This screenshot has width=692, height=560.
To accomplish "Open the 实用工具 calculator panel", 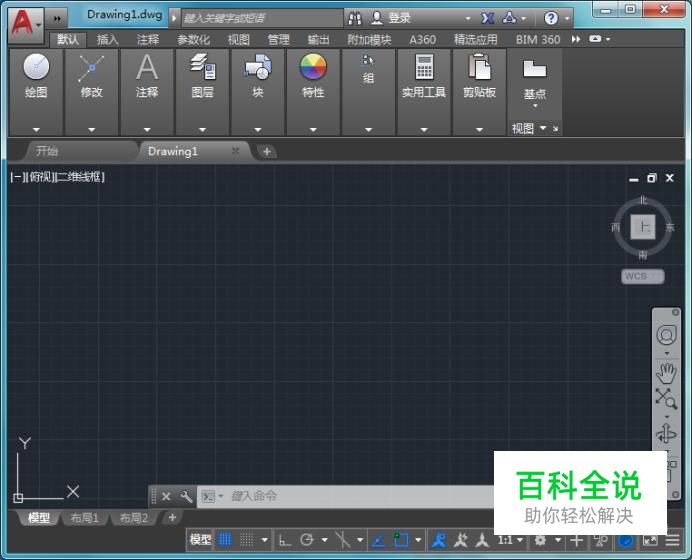I will pos(424,75).
